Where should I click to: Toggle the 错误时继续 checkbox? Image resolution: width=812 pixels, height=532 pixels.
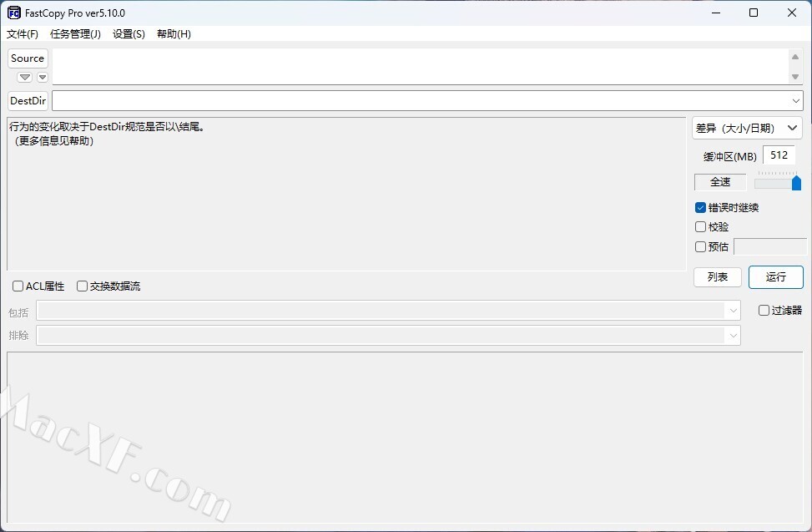click(x=701, y=207)
